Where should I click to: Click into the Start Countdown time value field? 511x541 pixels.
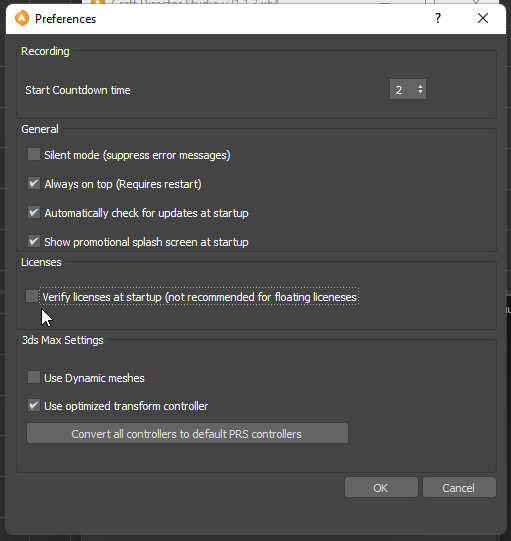point(403,89)
